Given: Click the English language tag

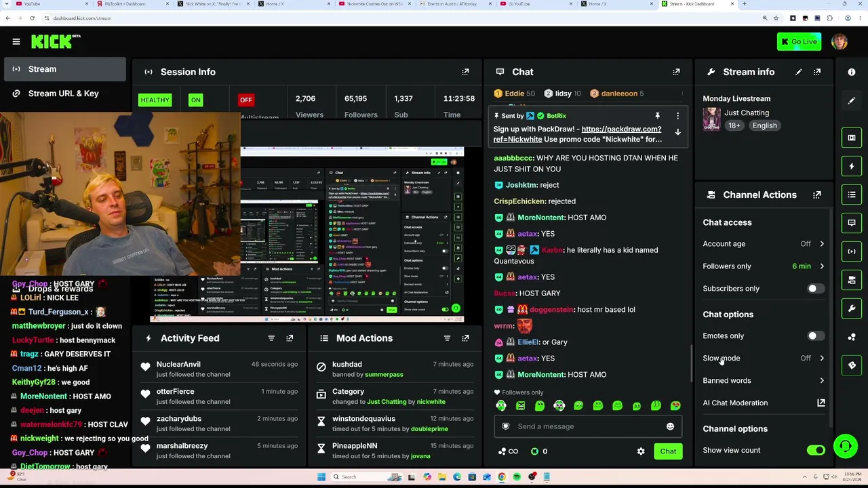Looking at the screenshot, I should click(764, 125).
